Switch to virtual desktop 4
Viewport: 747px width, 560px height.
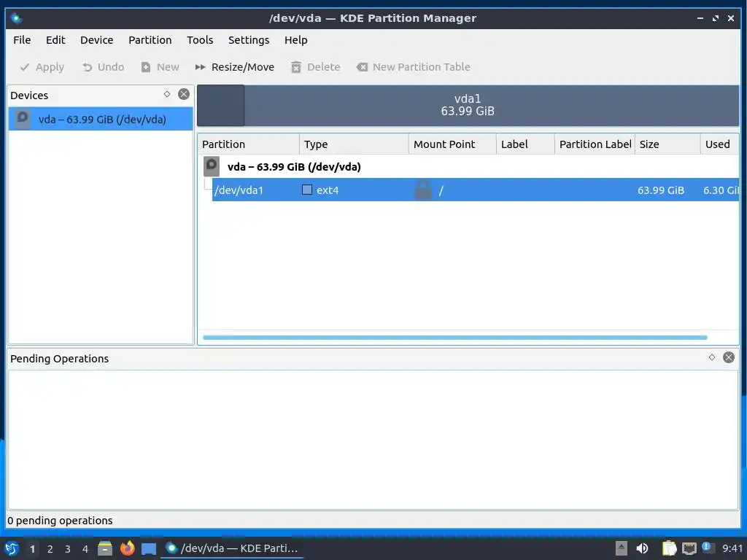pos(85,549)
